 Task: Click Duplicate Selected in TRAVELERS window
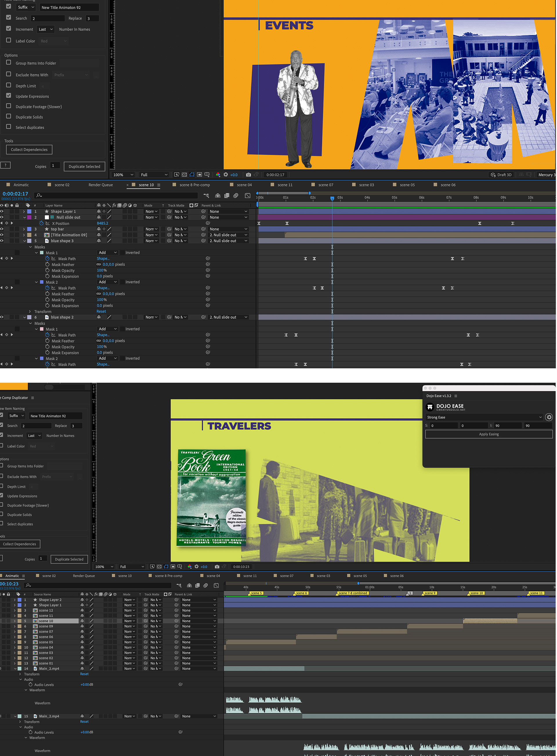point(69,559)
